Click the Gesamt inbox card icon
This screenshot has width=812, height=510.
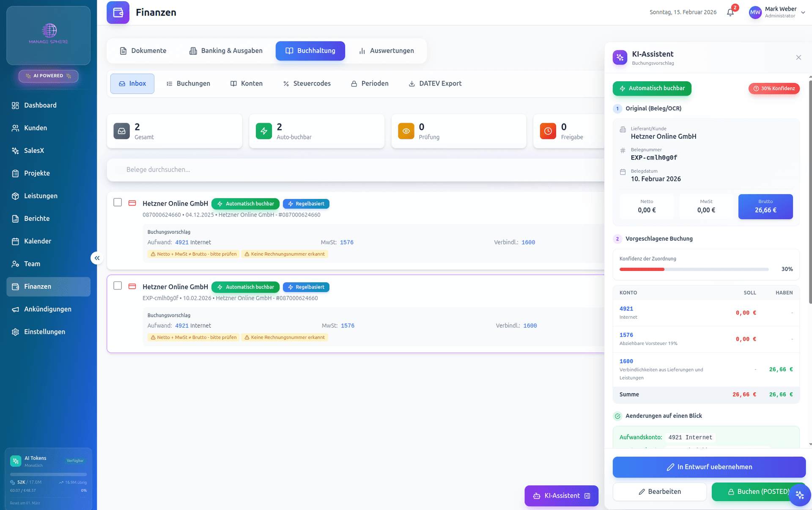pos(122,131)
